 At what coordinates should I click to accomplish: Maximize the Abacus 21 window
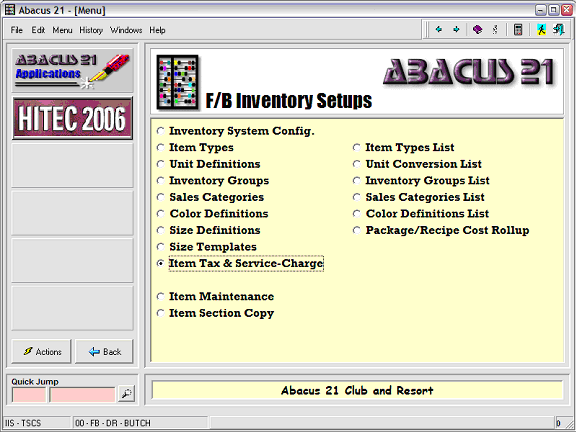click(554, 10)
